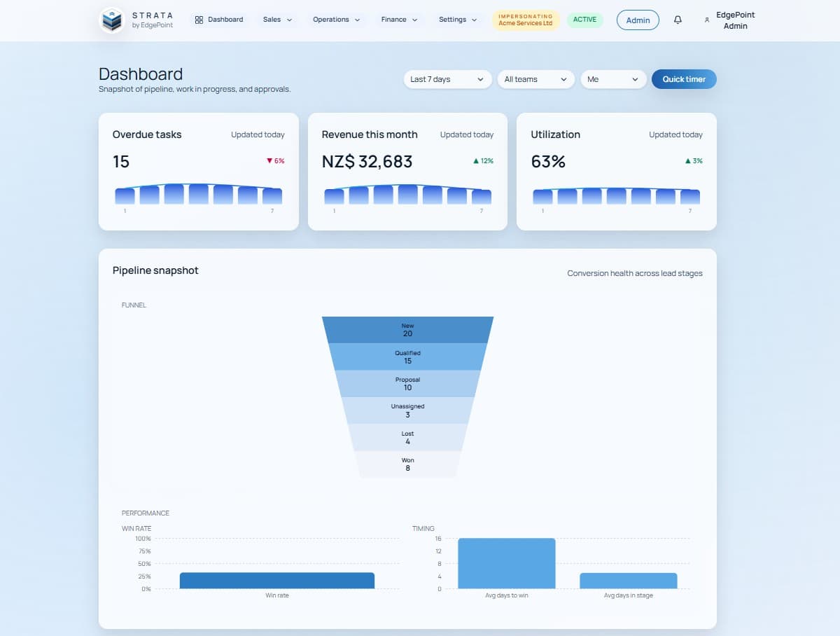Open the All teams dropdown

535,79
